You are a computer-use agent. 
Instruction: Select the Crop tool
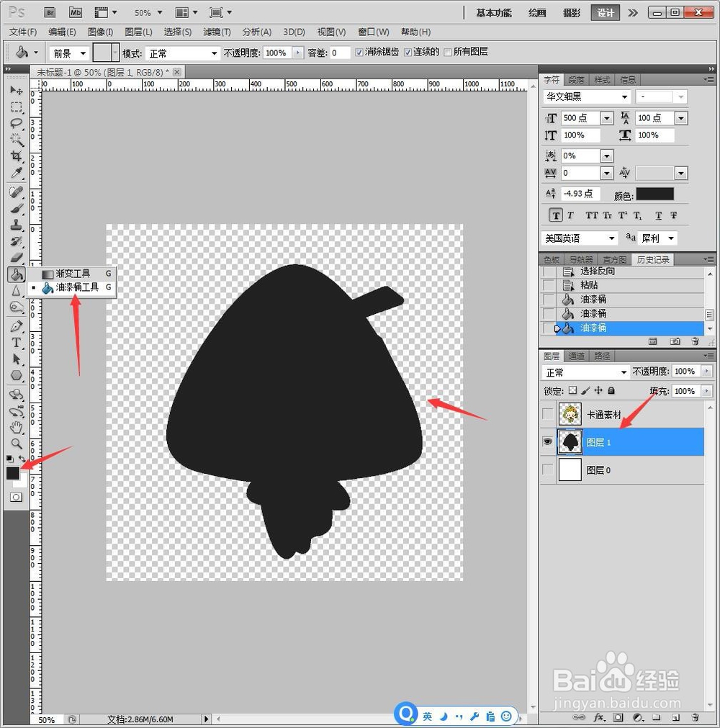pos(17,156)
